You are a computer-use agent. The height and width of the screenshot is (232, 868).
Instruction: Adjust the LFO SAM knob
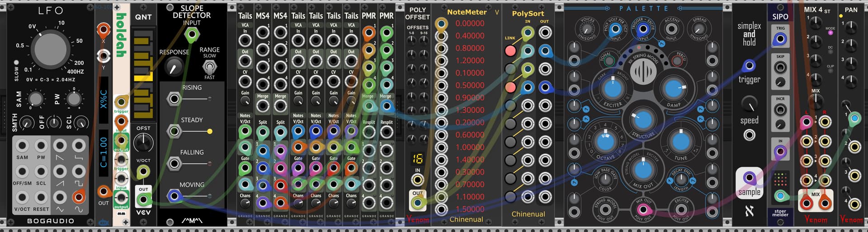tap(36, 98)
